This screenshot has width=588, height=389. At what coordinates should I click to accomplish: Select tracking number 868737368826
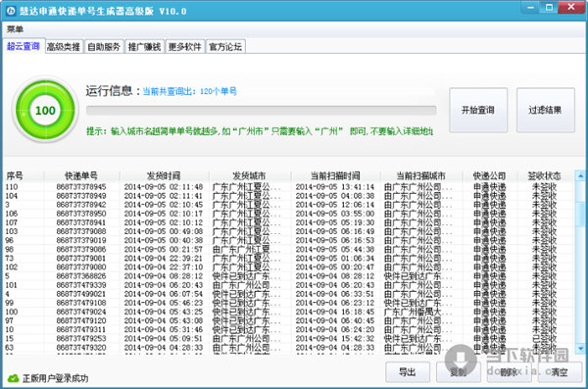(x=81, y=276)
